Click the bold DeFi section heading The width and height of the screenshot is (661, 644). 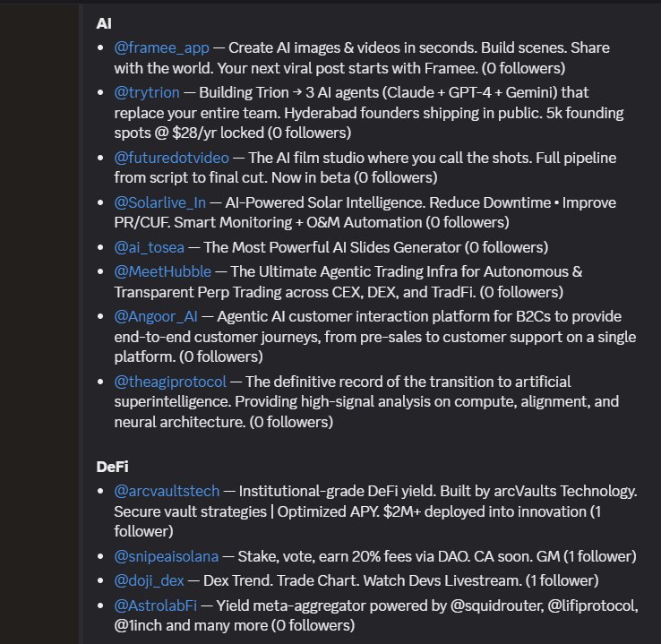113,467
